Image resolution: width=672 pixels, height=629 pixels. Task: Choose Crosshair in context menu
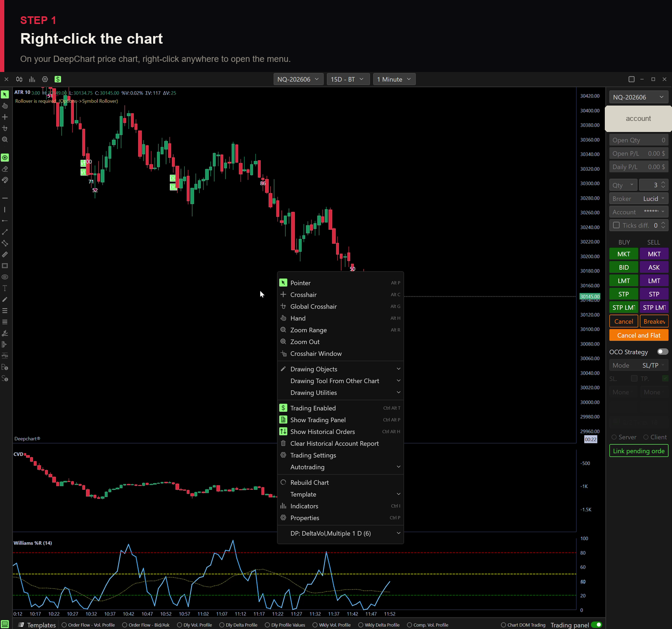click(340, 295)
